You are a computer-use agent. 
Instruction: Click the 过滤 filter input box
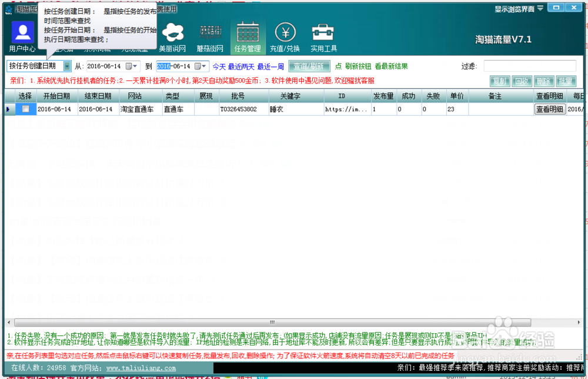pos(530,66)
